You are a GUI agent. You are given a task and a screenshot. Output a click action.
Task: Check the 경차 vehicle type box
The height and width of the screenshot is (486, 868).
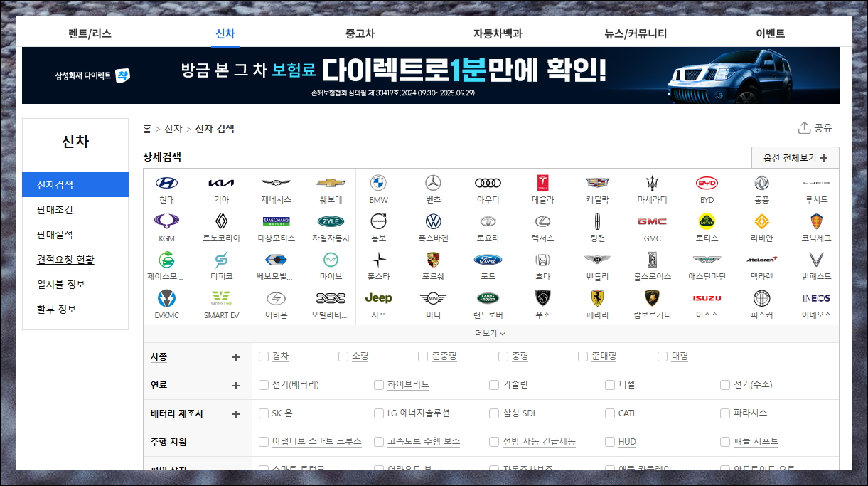264,356
